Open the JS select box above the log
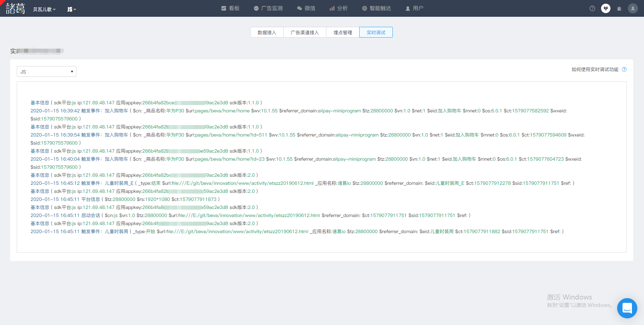This screenshot has width=644, height=325. (x=47, y=71)
